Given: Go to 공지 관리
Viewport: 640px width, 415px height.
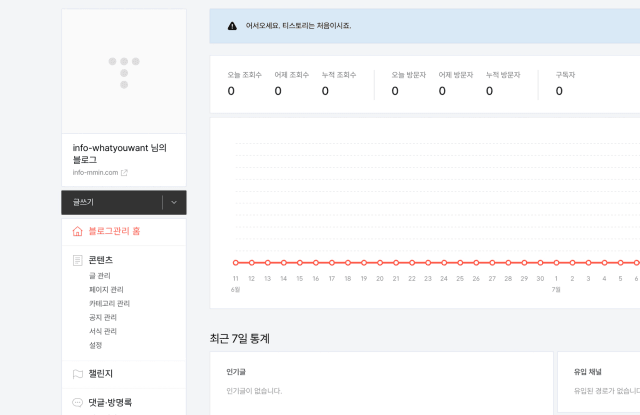Looking at the screenshot, I should (x=103, y=317).
